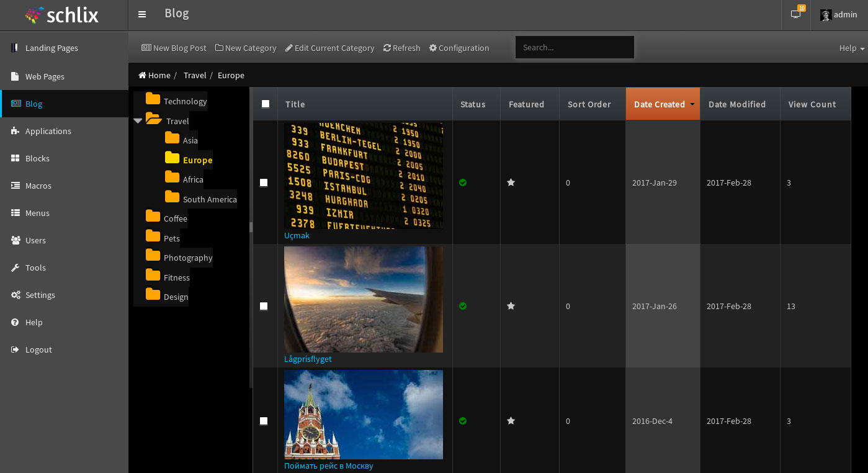
Task: Click the Refresh toolbar button
Action: click(401, 48)
